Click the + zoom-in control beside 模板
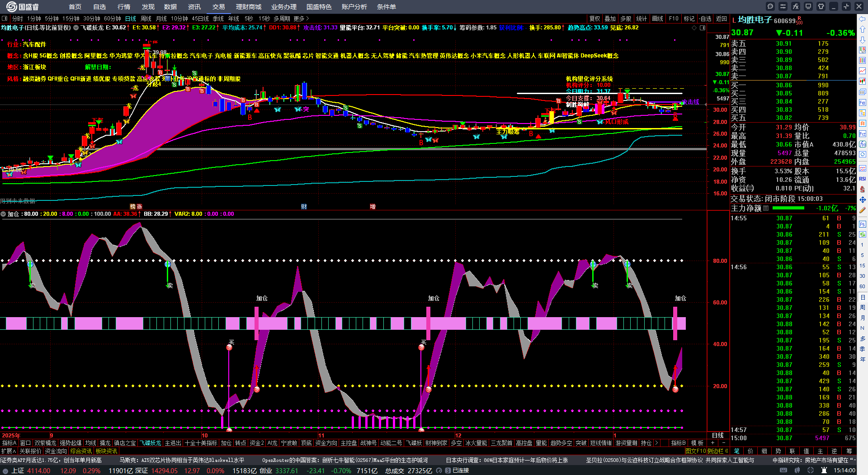 coord(712,443)
